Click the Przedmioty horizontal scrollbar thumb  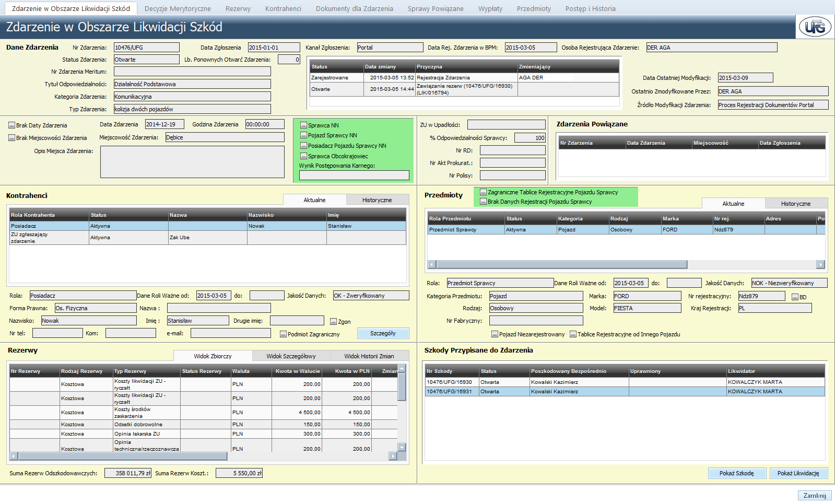562,264
